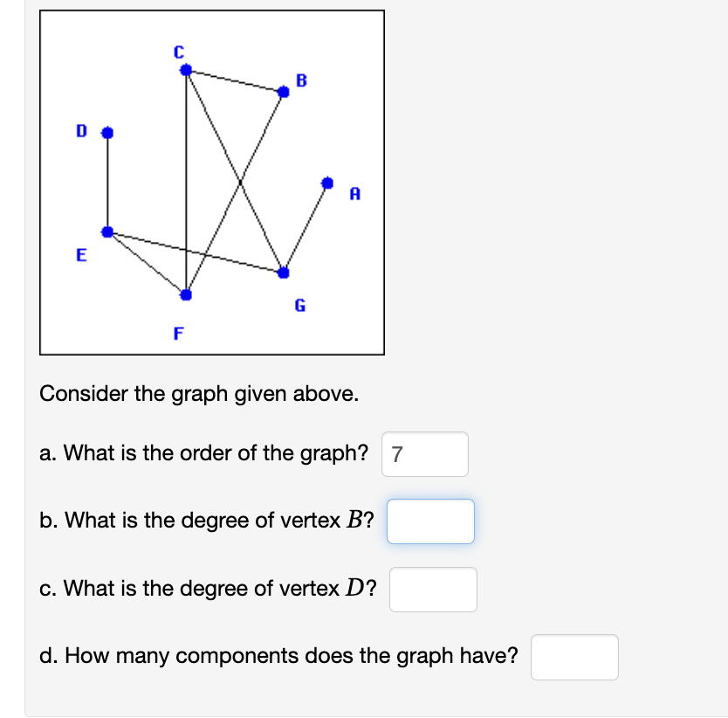Click the vertex label B

click(302, 79)
